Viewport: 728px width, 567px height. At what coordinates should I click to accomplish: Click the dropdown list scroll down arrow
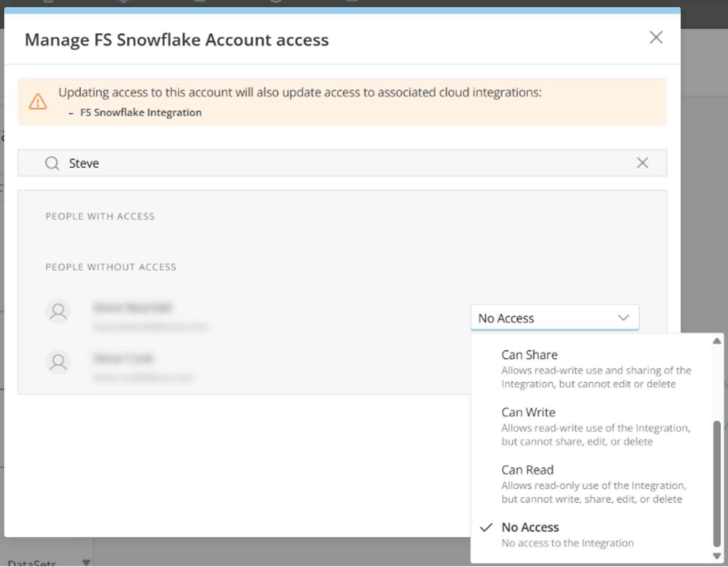717,556
